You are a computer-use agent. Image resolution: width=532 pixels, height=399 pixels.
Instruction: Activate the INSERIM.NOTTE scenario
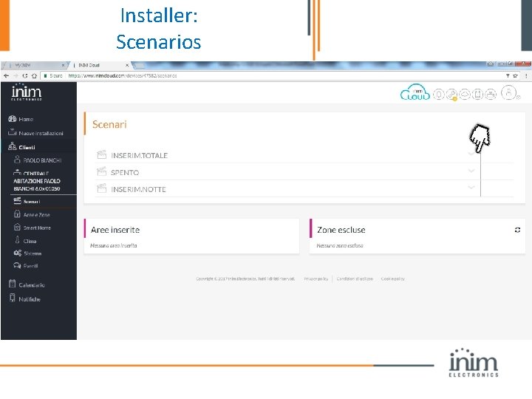(304, 189)
